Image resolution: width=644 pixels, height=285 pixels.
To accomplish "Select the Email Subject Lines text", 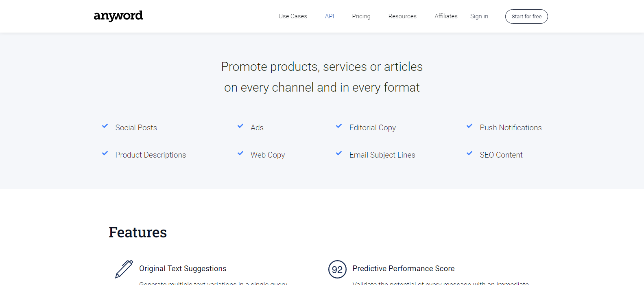I will pos(382,155).
